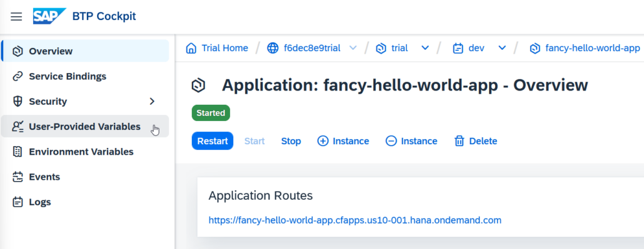Add an application instance
This screenshot has width=644, height=249.
(x=343, y=141)
